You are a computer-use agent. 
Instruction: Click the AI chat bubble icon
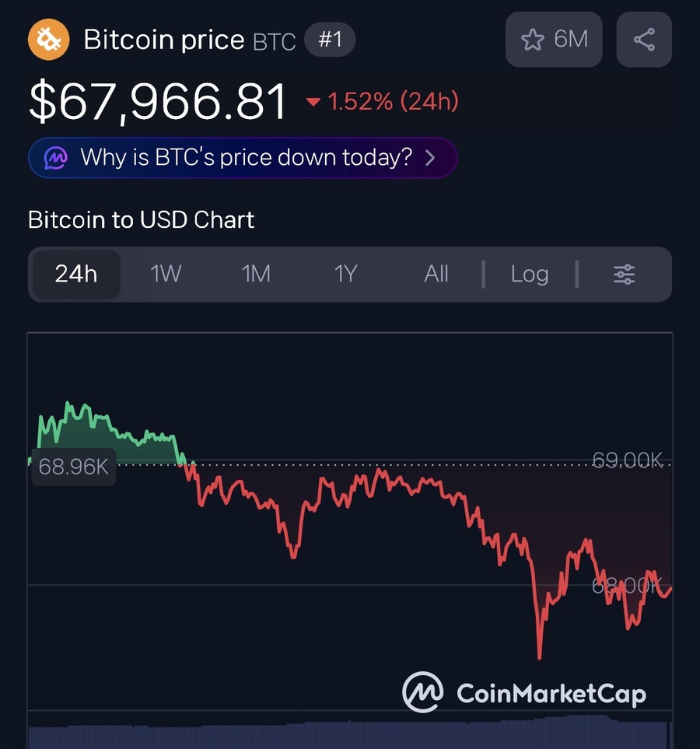[x=56, y=158]
